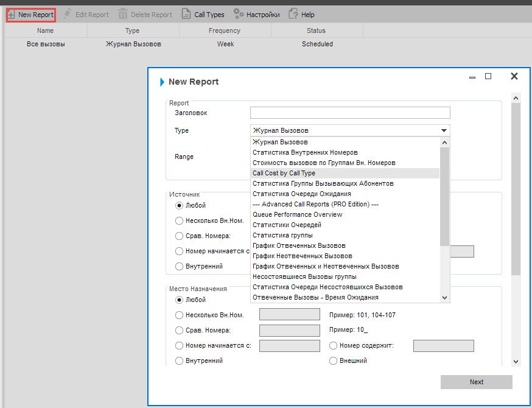Select Call Cost by Call Type option

coord(284,174)
